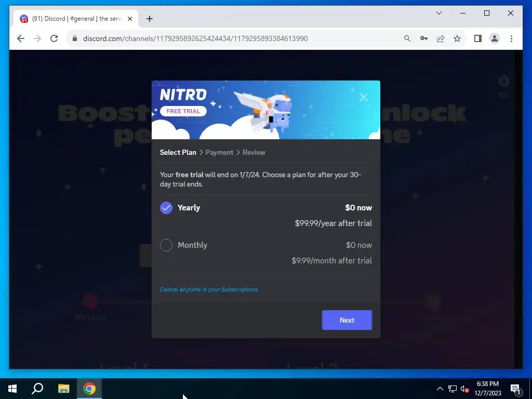Click the zoom magnifier icon in address bar
Screen dimensions: 532x399
point(407,38)
